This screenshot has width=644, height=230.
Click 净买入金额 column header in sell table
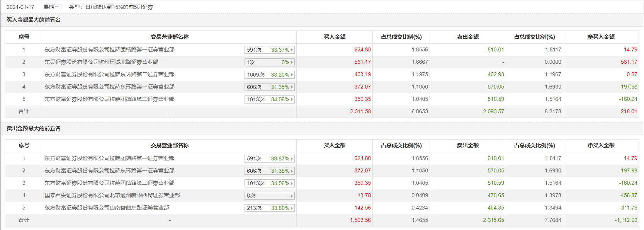tap(601, 145)
